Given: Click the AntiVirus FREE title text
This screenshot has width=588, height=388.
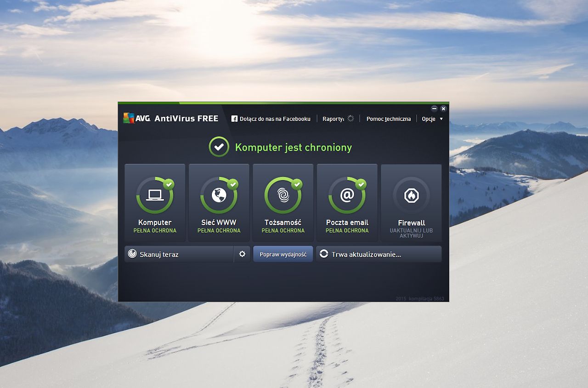Looking at the screenshot, I should 186,119.
